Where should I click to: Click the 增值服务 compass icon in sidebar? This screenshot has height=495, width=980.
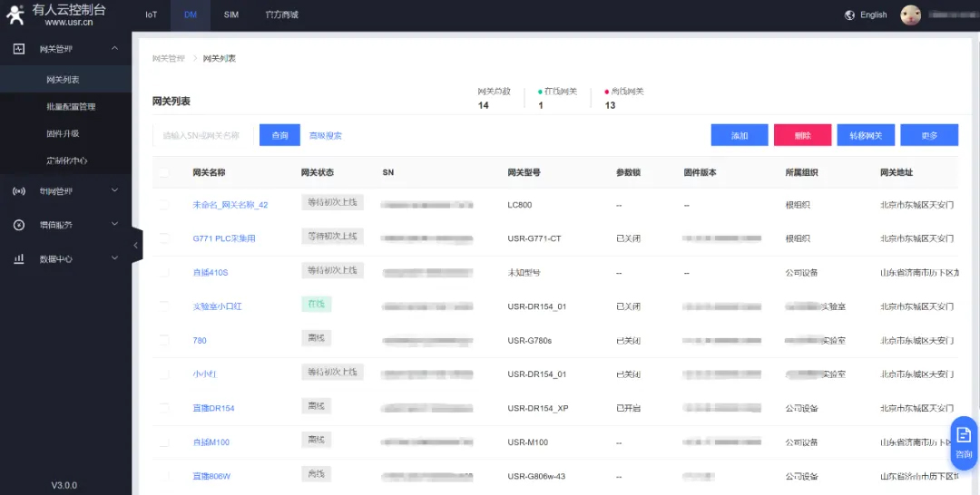pyautogui.click(x=19, y=225)
